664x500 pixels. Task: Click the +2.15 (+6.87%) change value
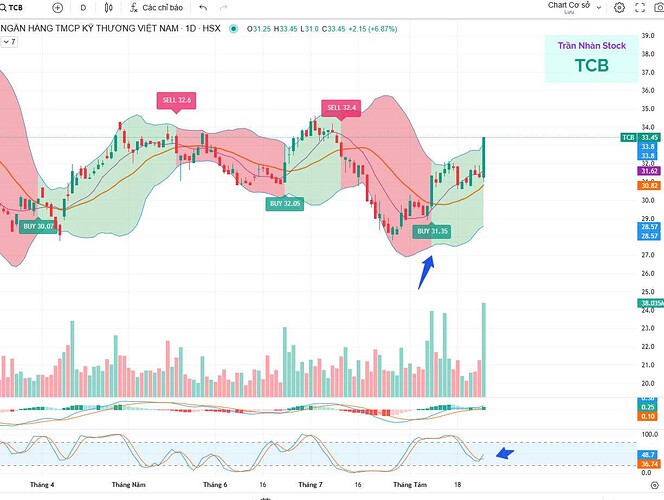[x=373, y=29]
